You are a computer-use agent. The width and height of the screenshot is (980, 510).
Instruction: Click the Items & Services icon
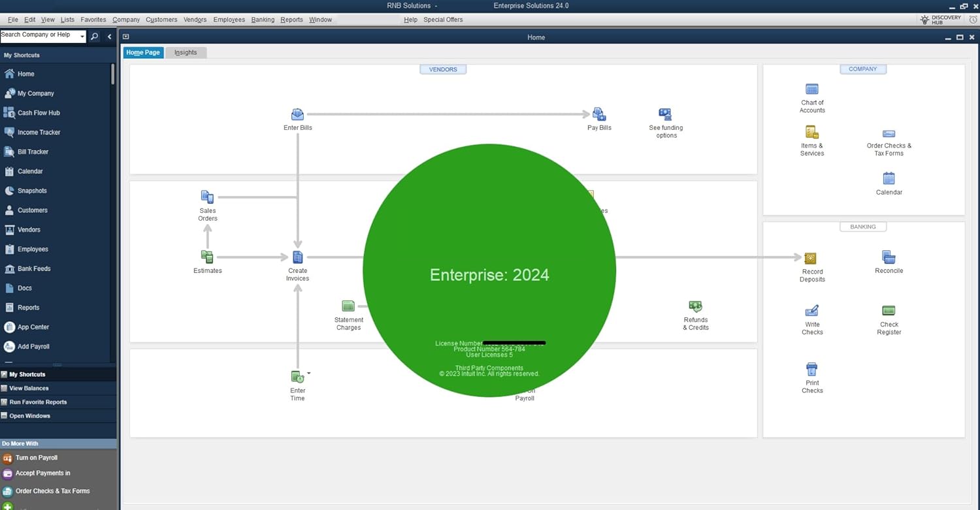coord(812,133)
